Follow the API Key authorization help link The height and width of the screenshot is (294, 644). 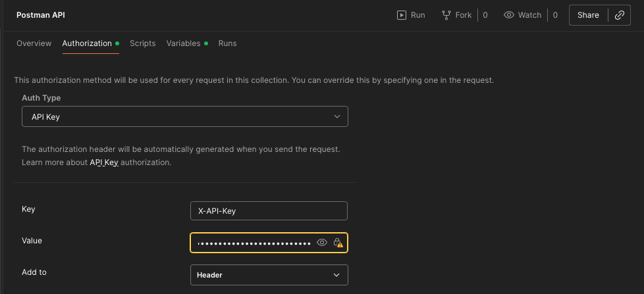(104, 162)
